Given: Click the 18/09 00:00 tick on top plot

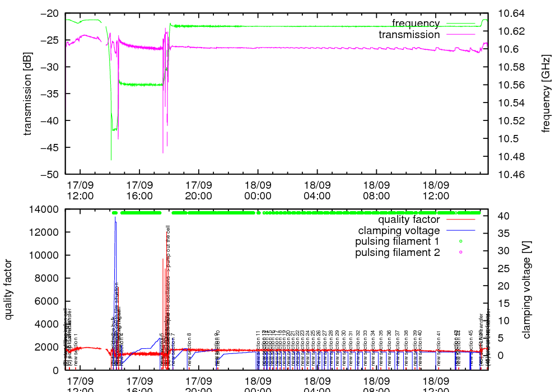Looking at the screenshot, I should pos(258,190).
